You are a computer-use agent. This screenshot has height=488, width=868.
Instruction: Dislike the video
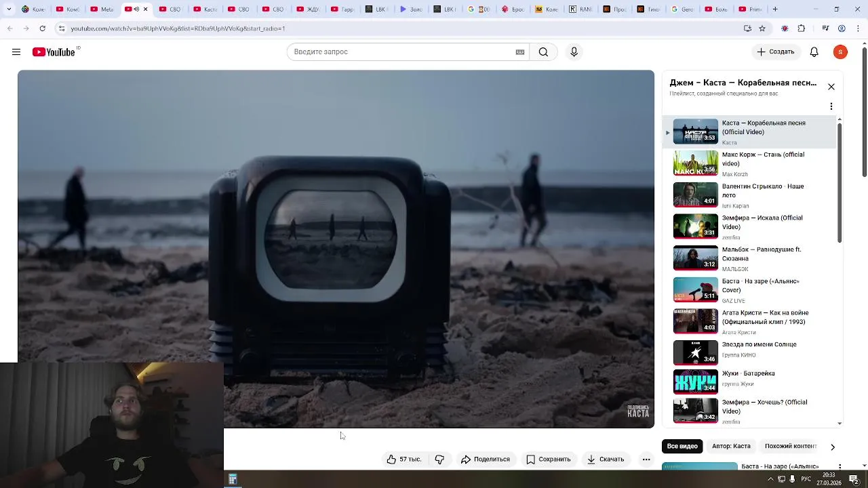(x=439, y=460)
